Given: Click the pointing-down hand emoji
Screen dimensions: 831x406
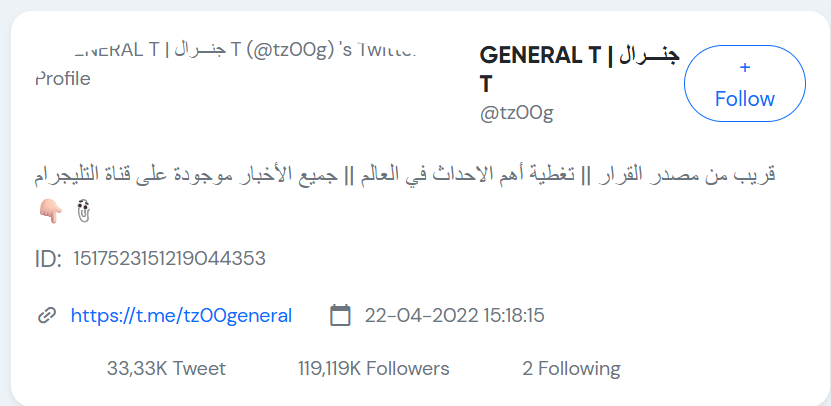Looking at the screenshot, I should 50,212.
